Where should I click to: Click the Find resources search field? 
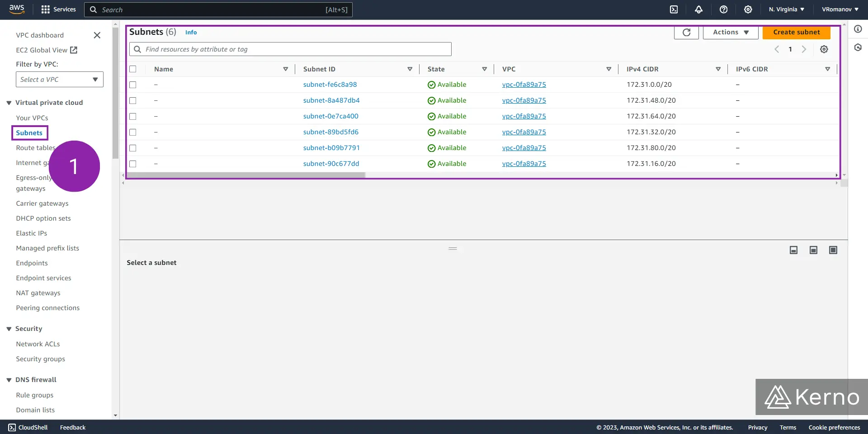pos(290,49)
